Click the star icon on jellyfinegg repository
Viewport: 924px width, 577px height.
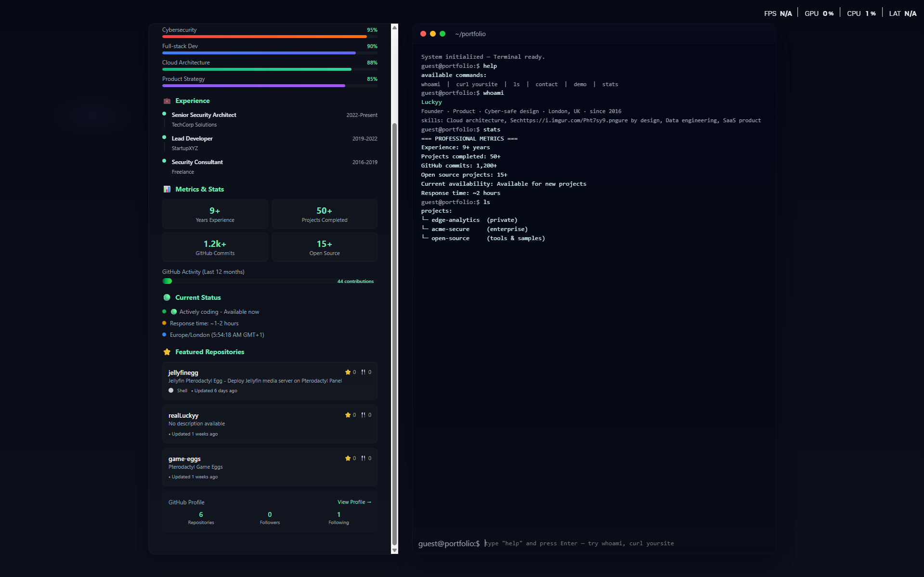pos(348,372)
